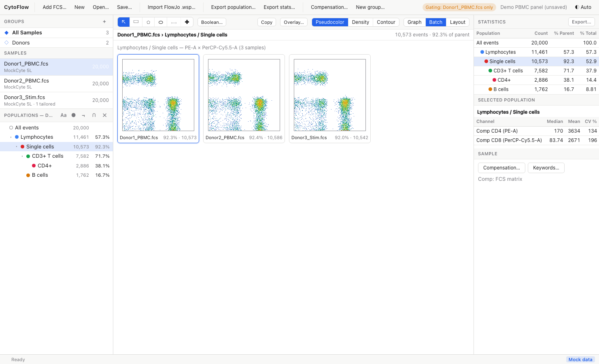Select the arrow pointer tool
This screenshot has height=364, width=599.
click(124, 22)
